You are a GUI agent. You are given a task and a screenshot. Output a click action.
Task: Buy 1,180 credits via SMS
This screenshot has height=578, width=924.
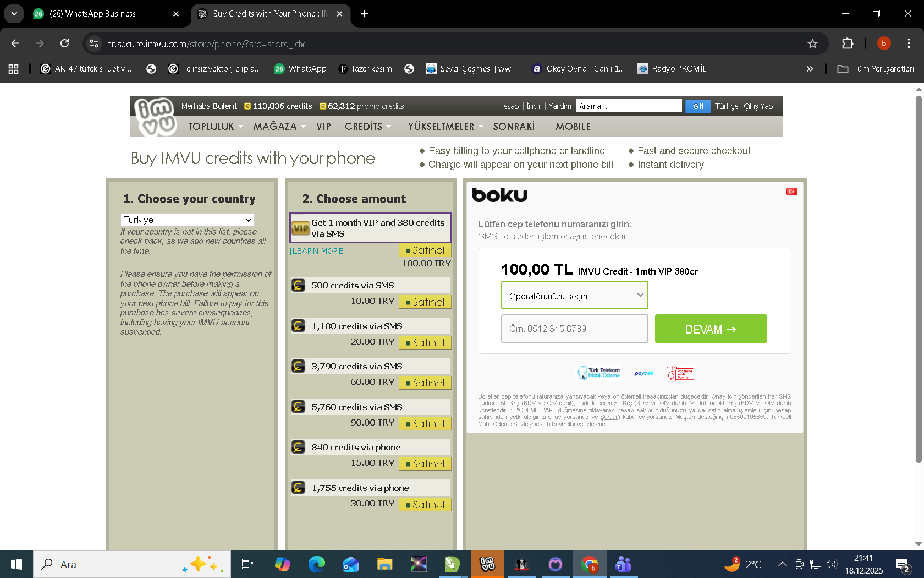425,343
